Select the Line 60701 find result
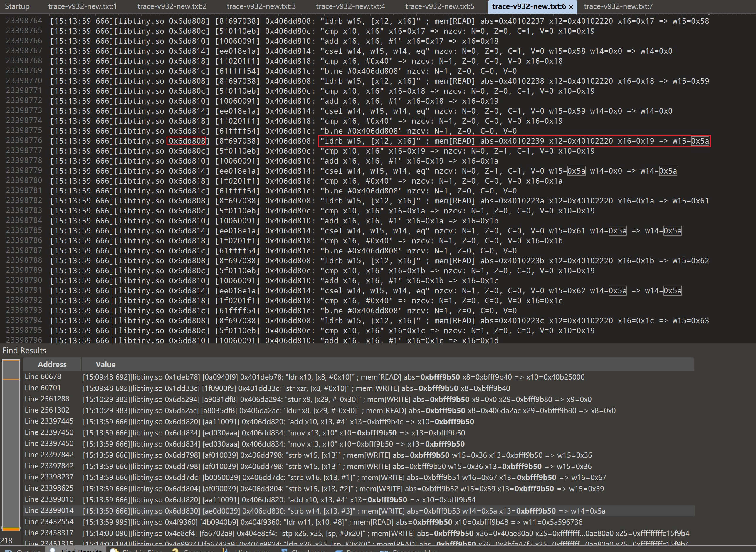Image resolution: width=756 pixels, height=552 pixels. 359,388
